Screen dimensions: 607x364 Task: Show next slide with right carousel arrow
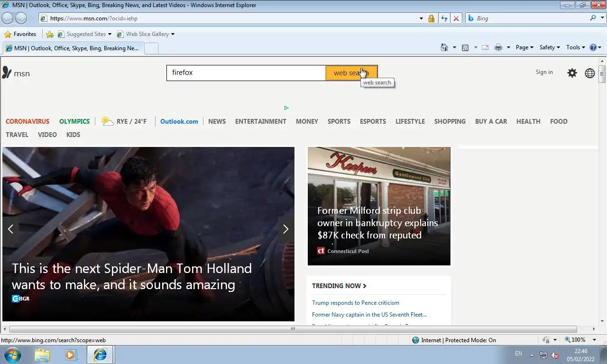click(x=285, y=229)
